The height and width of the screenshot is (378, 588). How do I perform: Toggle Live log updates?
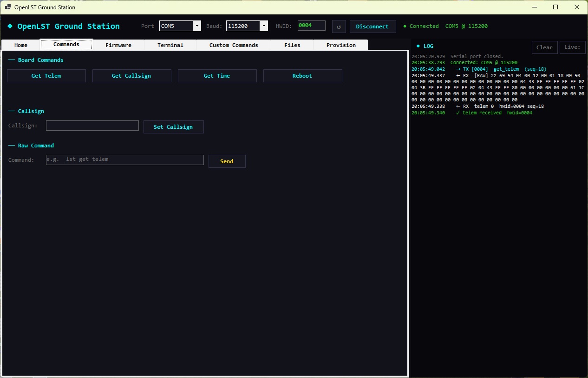click(x=573, y=47)
